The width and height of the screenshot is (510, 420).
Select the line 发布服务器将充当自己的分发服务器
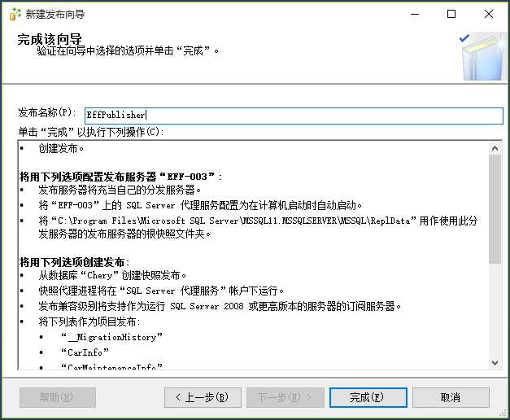(120, 190)
